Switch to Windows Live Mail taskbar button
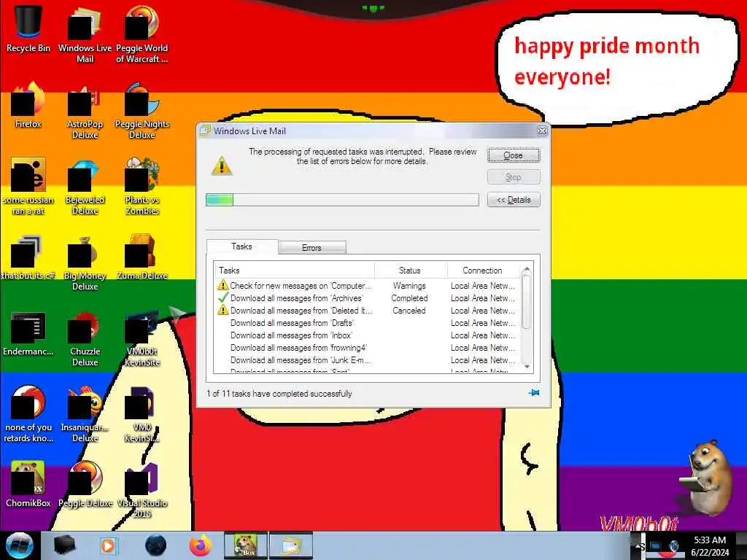 [x=291, y=545]
